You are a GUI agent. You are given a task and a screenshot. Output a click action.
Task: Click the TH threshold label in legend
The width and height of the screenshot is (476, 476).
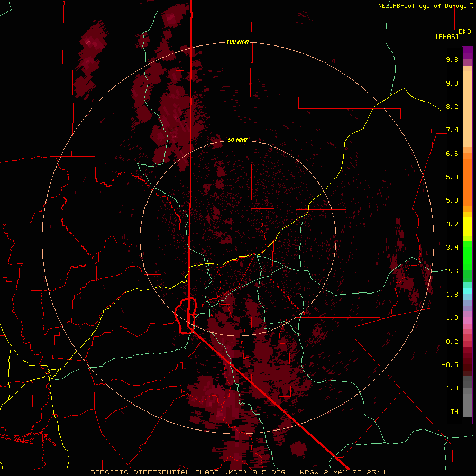coord(454,412)
